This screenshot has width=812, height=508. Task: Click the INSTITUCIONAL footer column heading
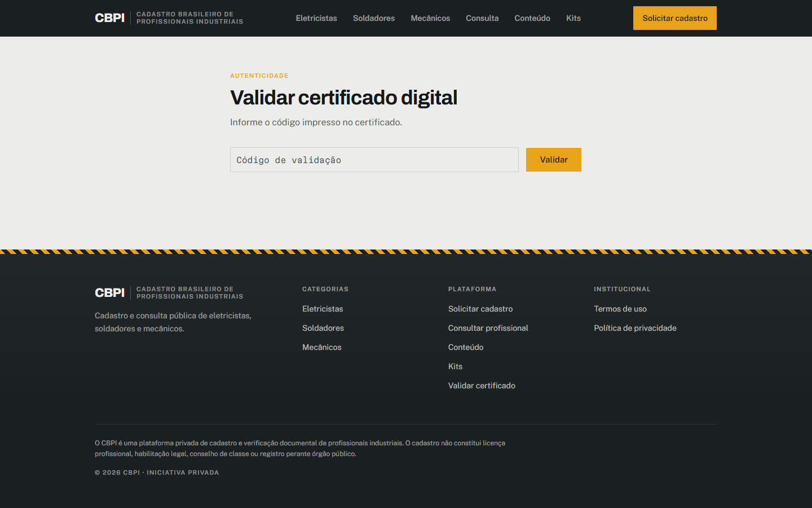(622, 289)
